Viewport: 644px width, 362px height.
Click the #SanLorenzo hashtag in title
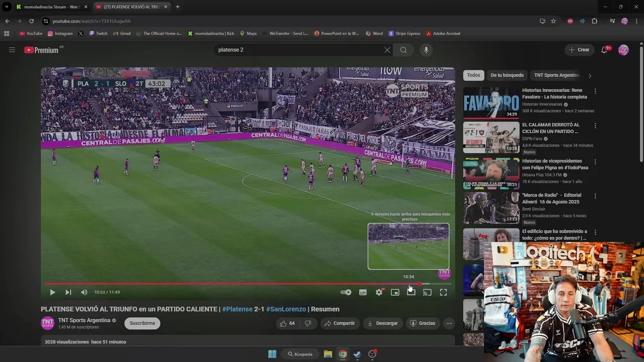(x=286, y=309)
